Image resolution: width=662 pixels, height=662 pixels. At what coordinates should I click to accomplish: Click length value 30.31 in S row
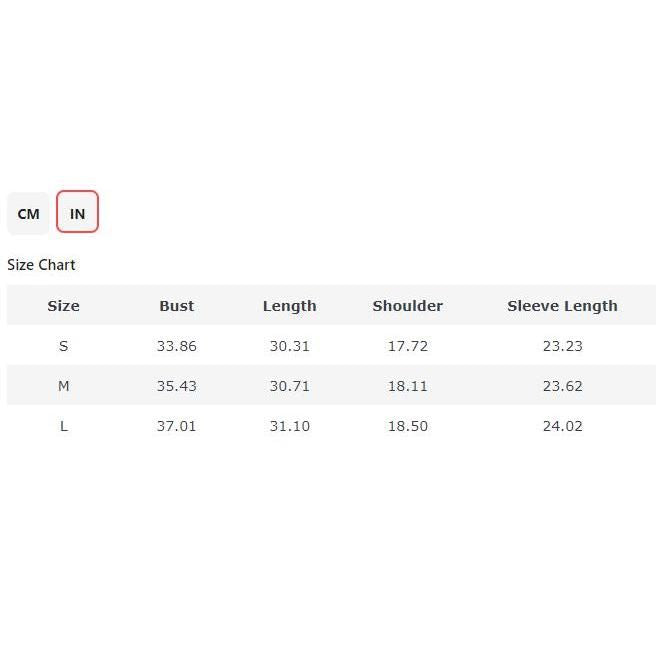click(289, 346)
